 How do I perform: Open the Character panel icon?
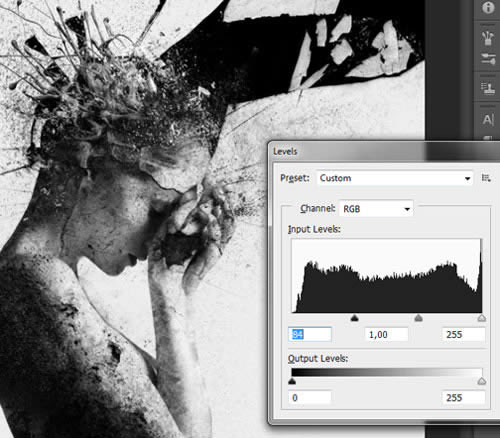click(488, 119)
